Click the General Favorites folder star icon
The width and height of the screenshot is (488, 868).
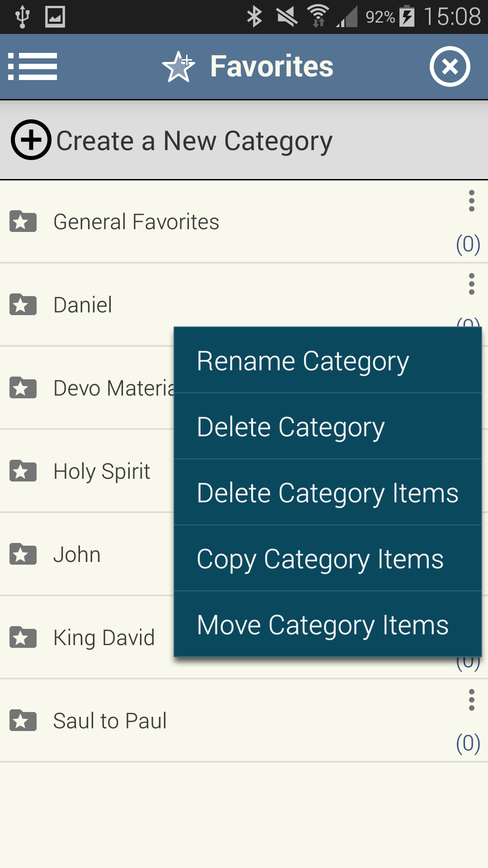pos(23,222)
